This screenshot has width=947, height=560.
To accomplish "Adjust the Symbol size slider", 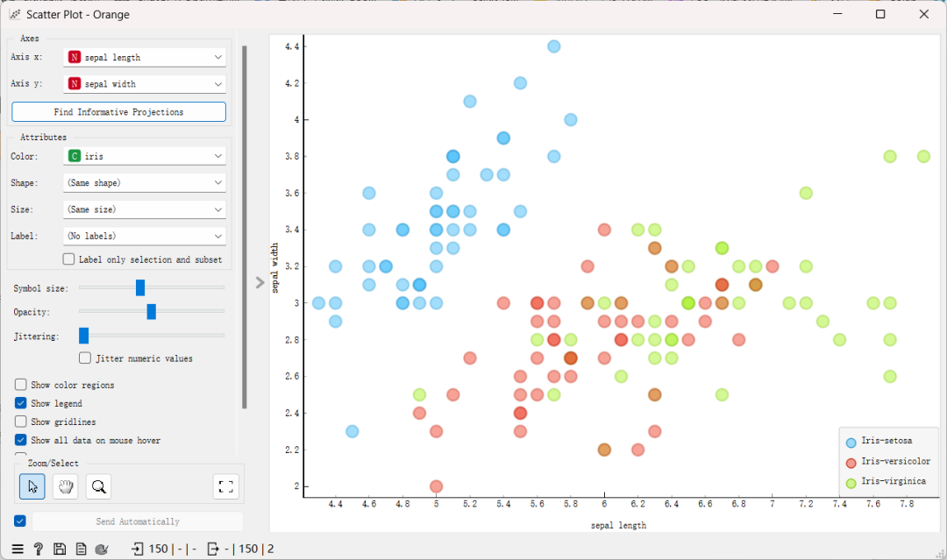I will tap(140, 287).
